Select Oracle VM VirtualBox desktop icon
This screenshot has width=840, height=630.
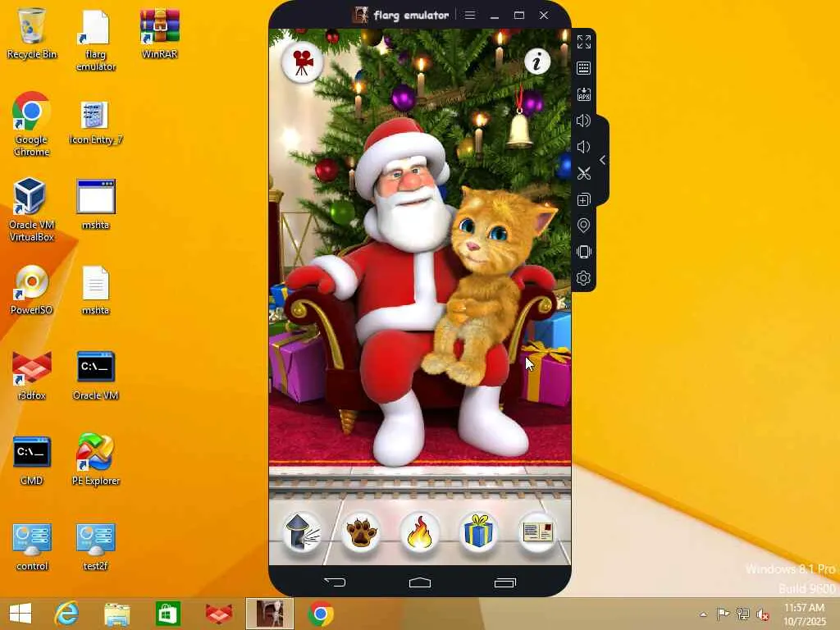[32, 210]
